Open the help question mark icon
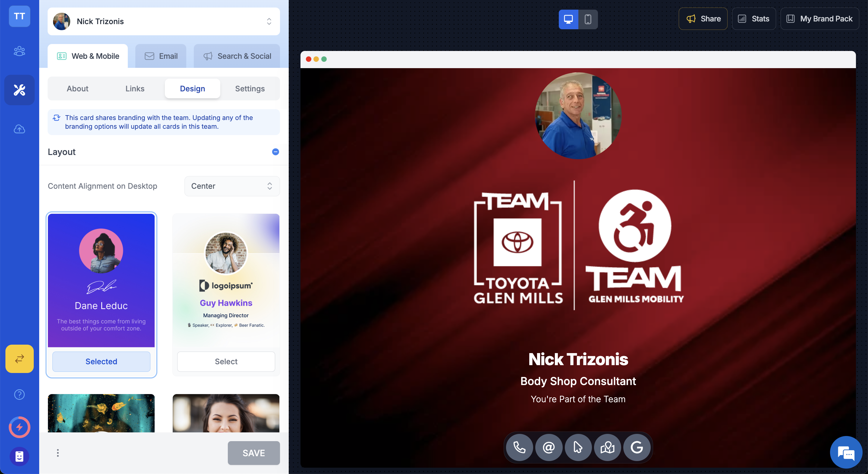This screenshot has height=474, width=868. pyautogui.click(x=19, y=394)
